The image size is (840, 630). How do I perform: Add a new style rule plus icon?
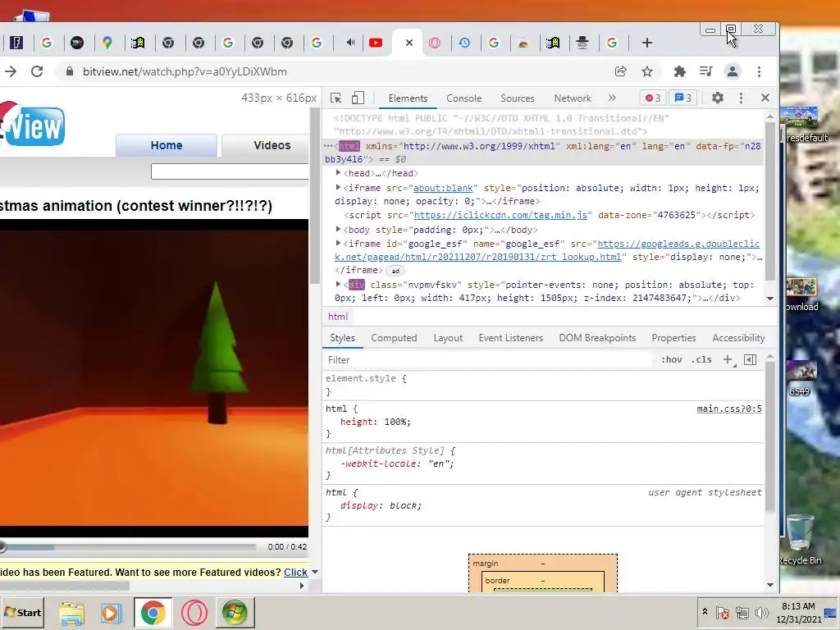pyautogui.click(x=728, y=359)
